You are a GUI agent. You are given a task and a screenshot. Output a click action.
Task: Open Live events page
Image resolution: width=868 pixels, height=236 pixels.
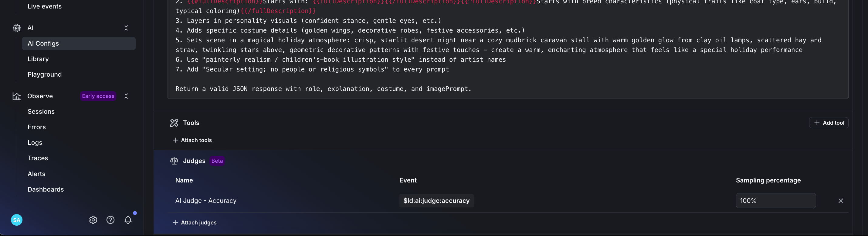coord(45,6)
